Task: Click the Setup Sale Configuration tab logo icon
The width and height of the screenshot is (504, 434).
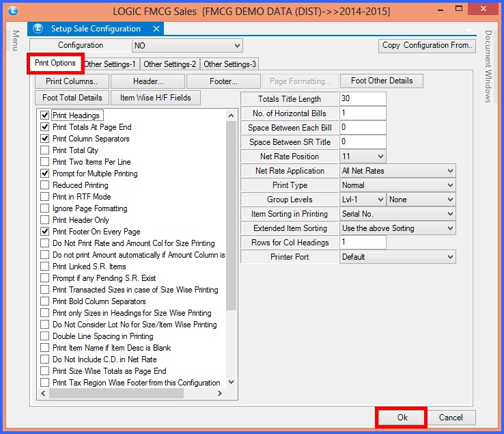Action: 38,29
